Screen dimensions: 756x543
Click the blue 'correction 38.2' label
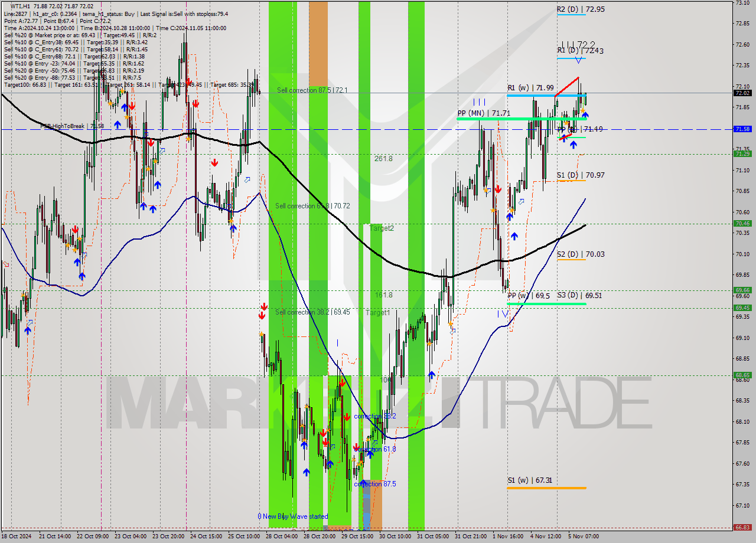[374, 416]
